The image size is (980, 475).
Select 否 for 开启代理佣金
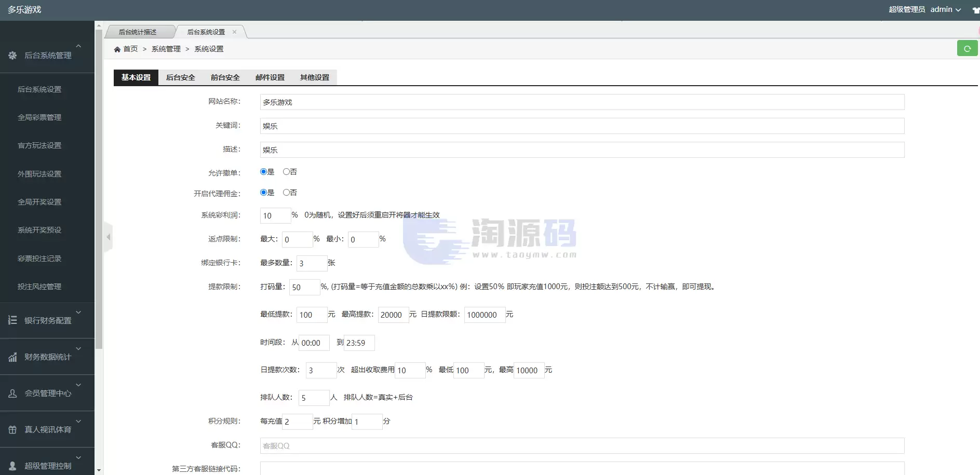tap(286, 192)
